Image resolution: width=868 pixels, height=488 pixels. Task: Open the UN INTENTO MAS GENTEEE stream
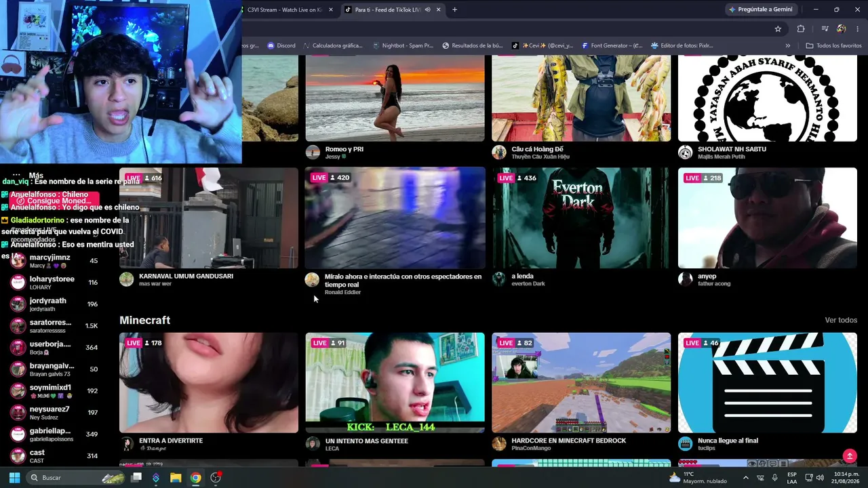[395, 382]
